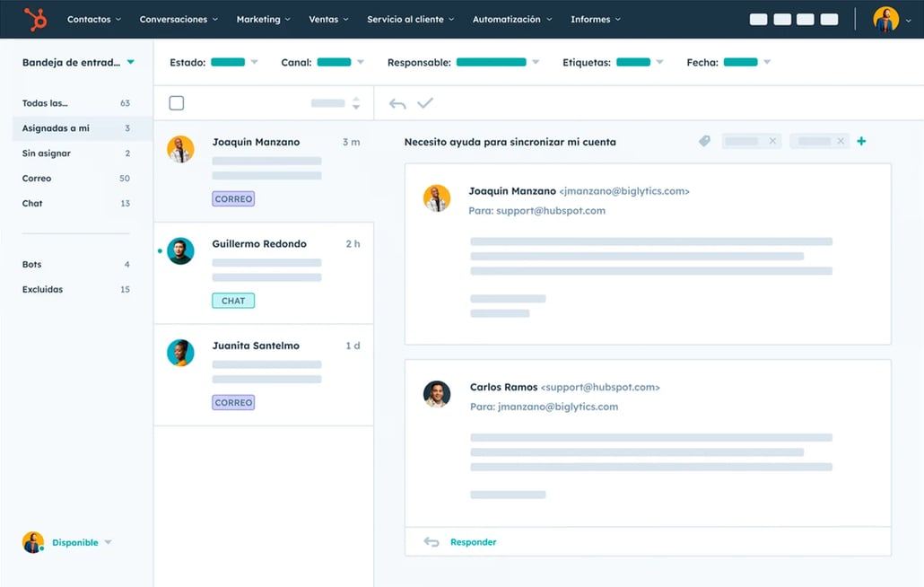Click the reply arrow icon in toolbar
Viewport: 924px width, 587px height.
397,104
